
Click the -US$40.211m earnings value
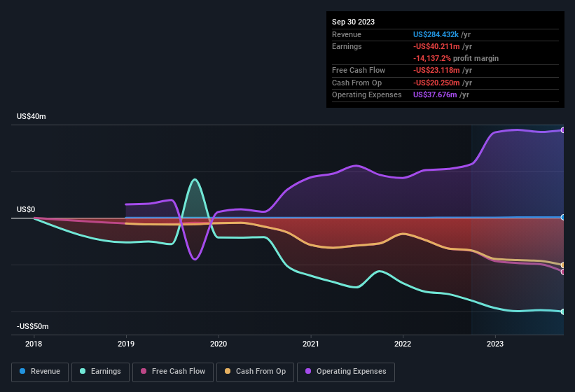click(x=436, y=46)
